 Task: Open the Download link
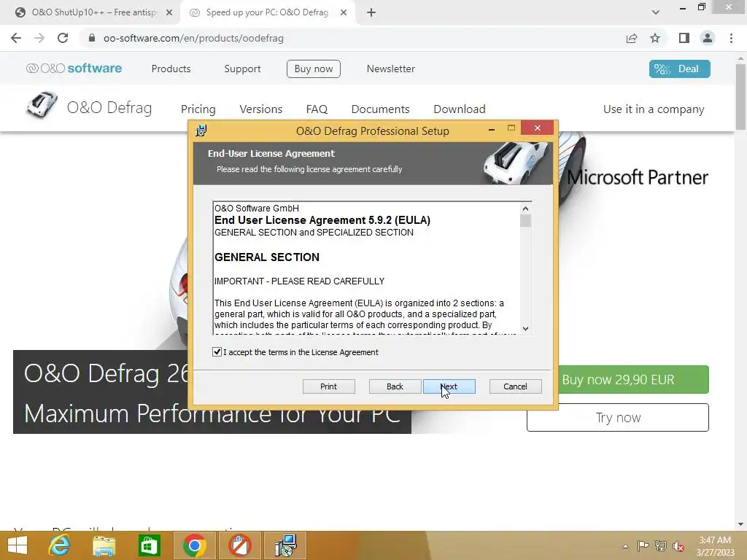(460, 109)
